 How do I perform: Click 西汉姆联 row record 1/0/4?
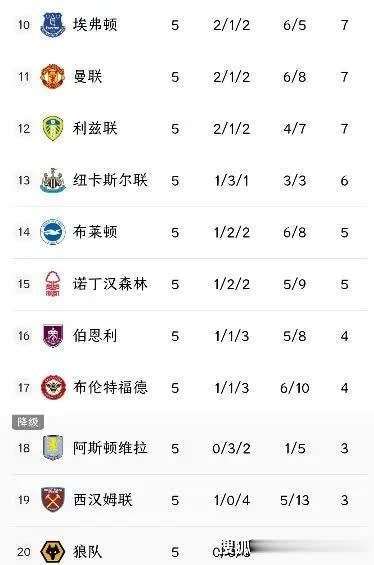(x=231, y=500)
